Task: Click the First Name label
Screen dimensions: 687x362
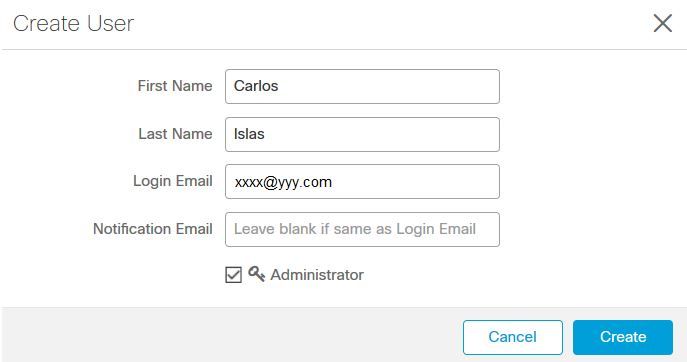Action: click(x=175, y=86)
